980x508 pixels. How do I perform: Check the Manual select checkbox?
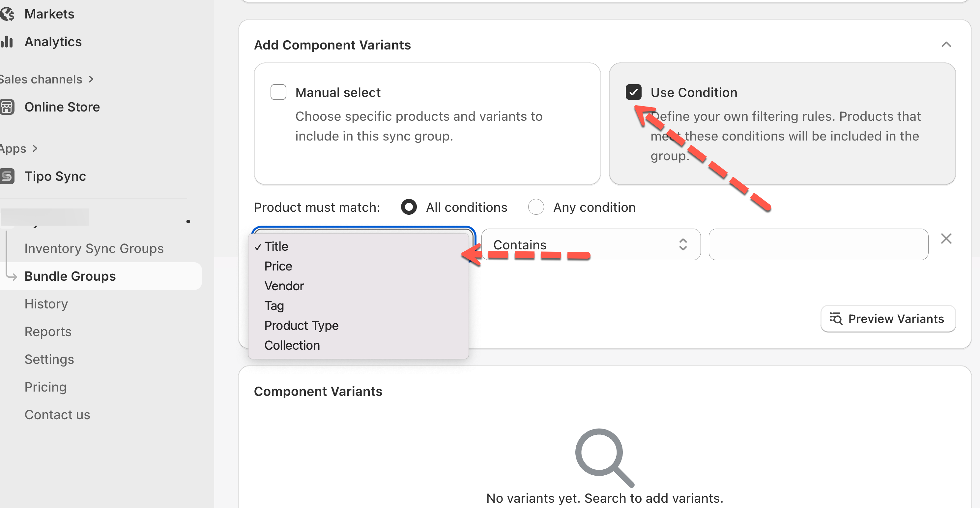(278, 92)
